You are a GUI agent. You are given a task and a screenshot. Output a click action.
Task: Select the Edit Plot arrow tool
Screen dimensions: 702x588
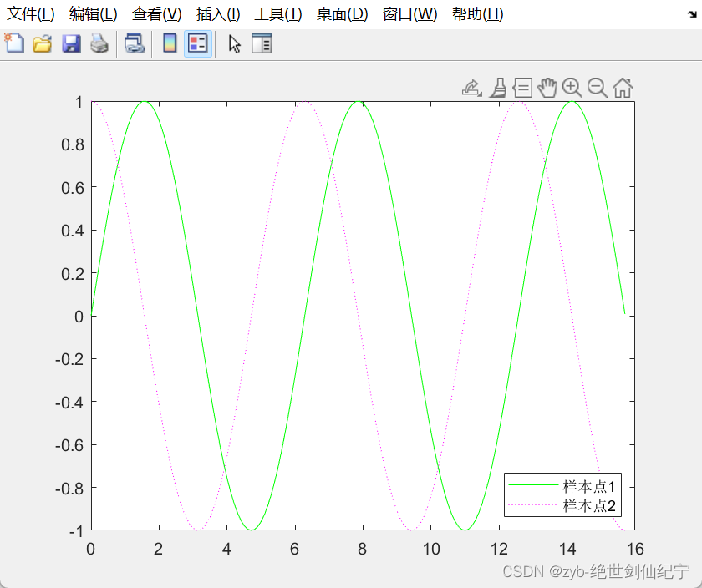coord(234,44)
